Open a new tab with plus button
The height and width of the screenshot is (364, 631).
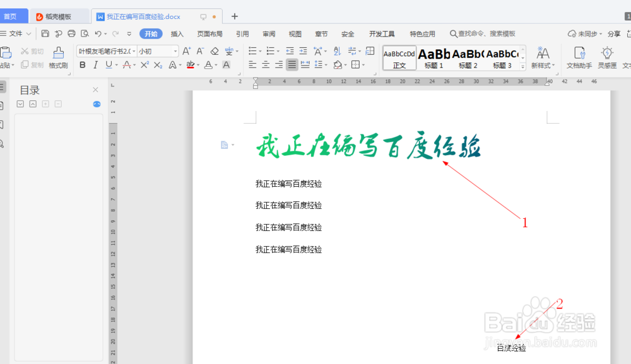235,16
